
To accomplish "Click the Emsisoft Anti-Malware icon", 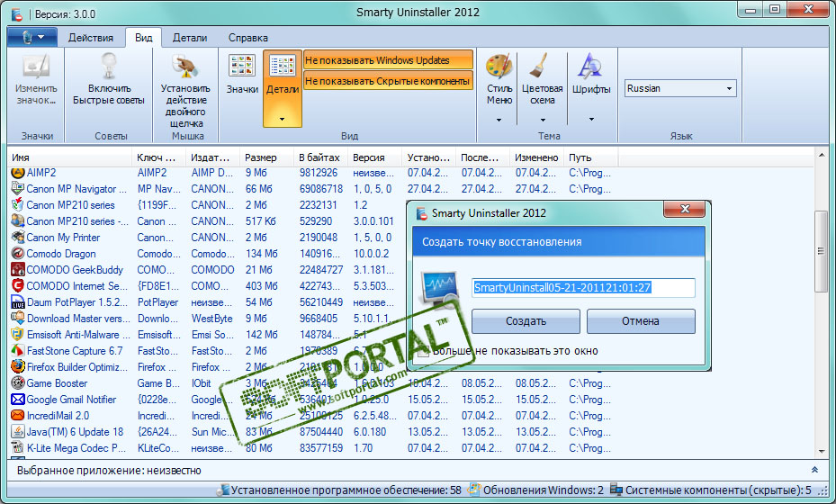I will click(18, 335).
